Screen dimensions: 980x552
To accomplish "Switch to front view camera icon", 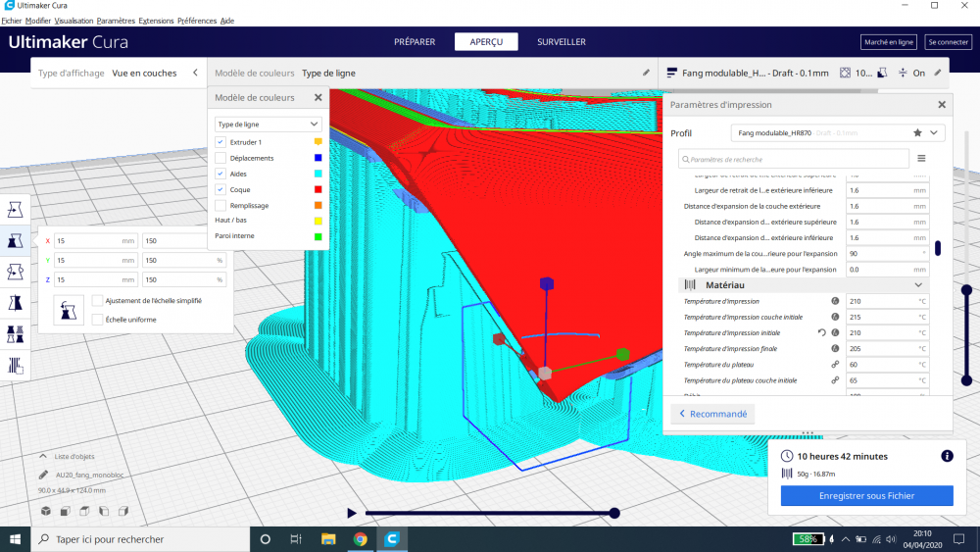I will click(65, 511).
